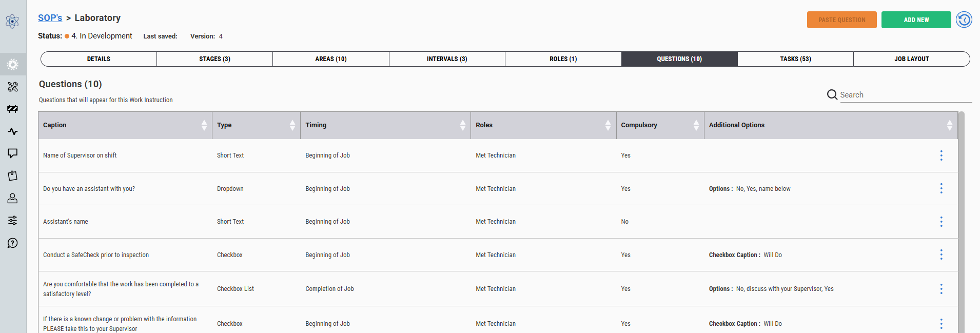Open the pulse activity icon in sidebar
Image resolution: width=980 pixels, height=333 pixels.
(13, 131)
